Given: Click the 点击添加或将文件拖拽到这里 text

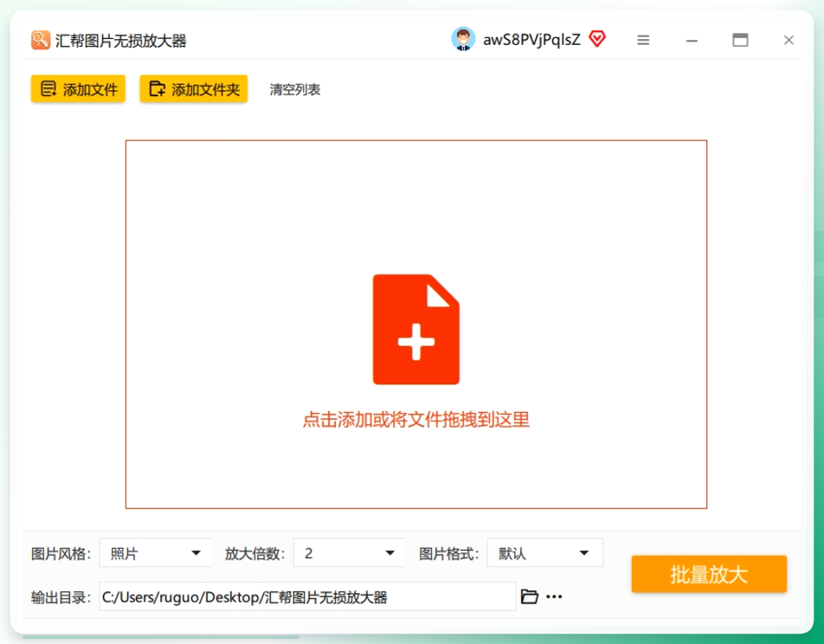Looking at the screenshot, I should point(416,420).
